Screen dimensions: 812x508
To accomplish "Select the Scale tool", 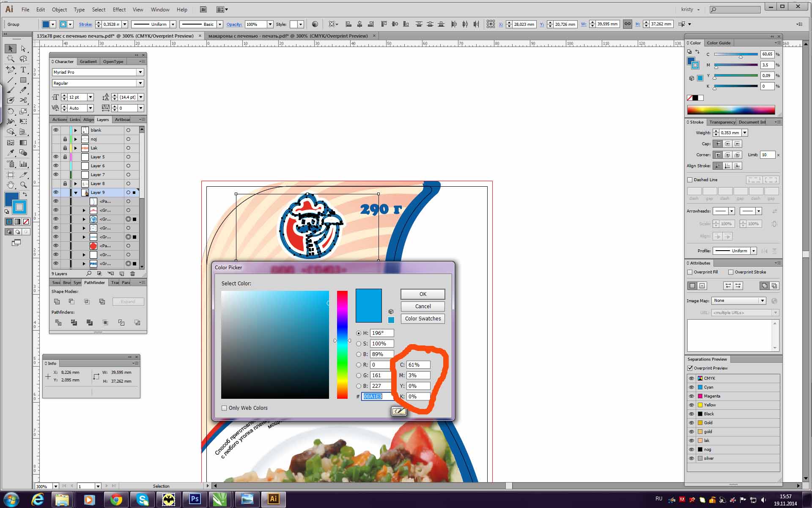I will click(23, 111).
